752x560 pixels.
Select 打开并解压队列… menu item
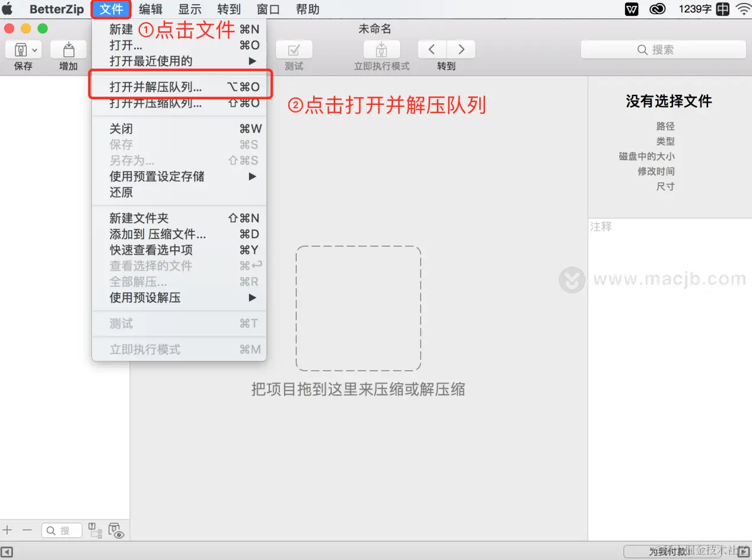point(179,87)
